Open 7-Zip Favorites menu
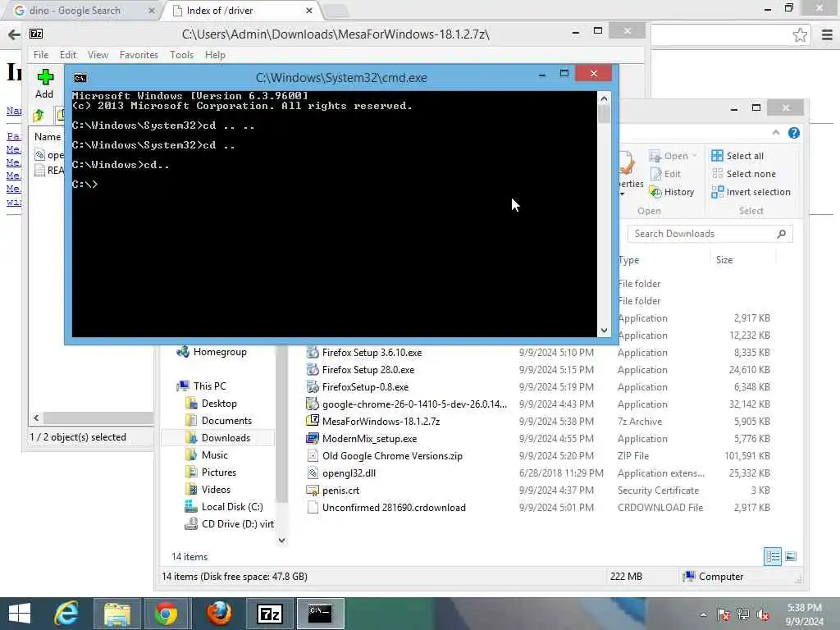 pyautogui.click(x=139, y=55)
